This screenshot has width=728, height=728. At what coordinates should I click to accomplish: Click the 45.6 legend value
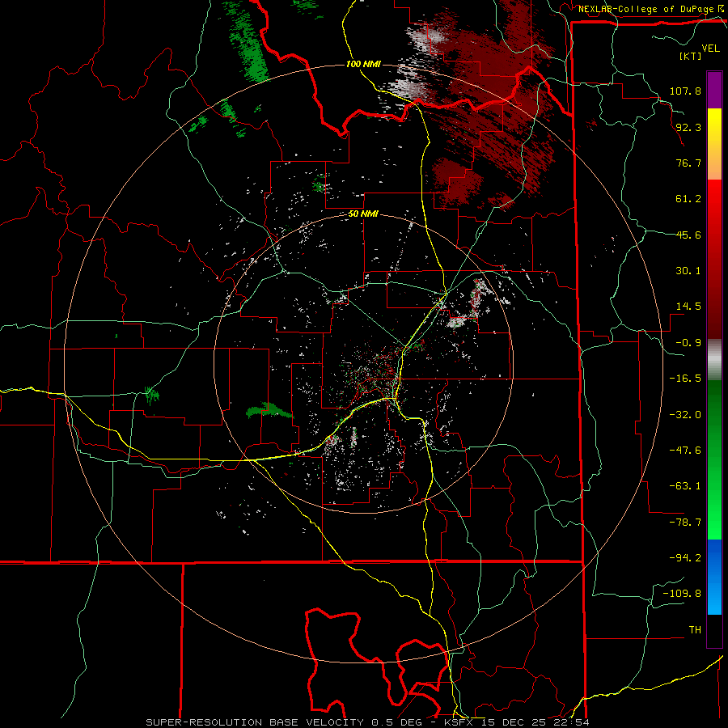click(688, 235)
